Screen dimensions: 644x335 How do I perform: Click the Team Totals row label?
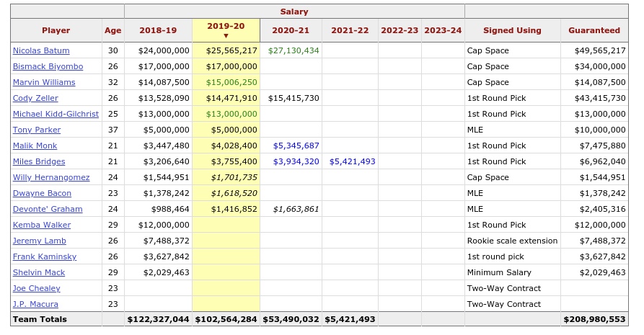(x=40, y=319)
